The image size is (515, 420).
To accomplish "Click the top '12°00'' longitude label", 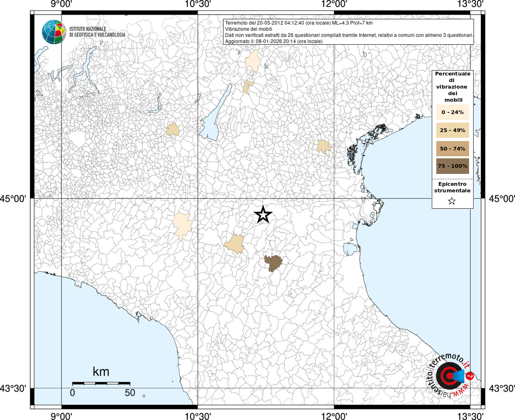I will 334,4.
